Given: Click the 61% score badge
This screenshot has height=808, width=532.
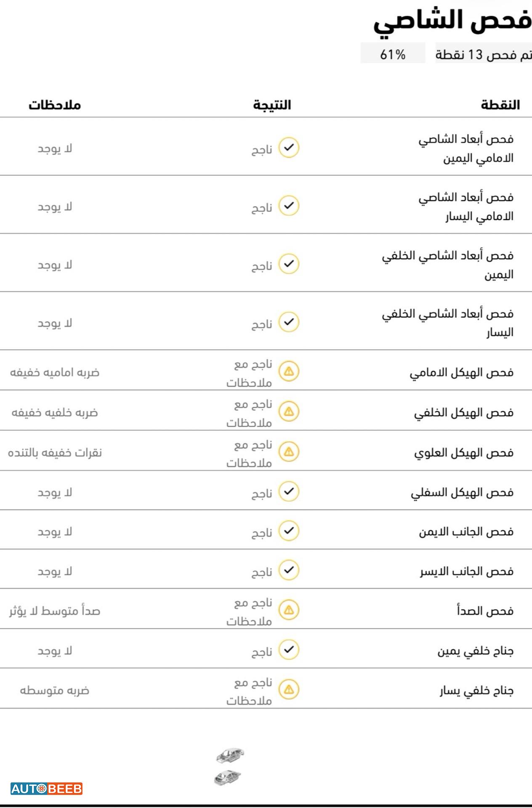Looking at the screenshot, I should coord(393,53).
